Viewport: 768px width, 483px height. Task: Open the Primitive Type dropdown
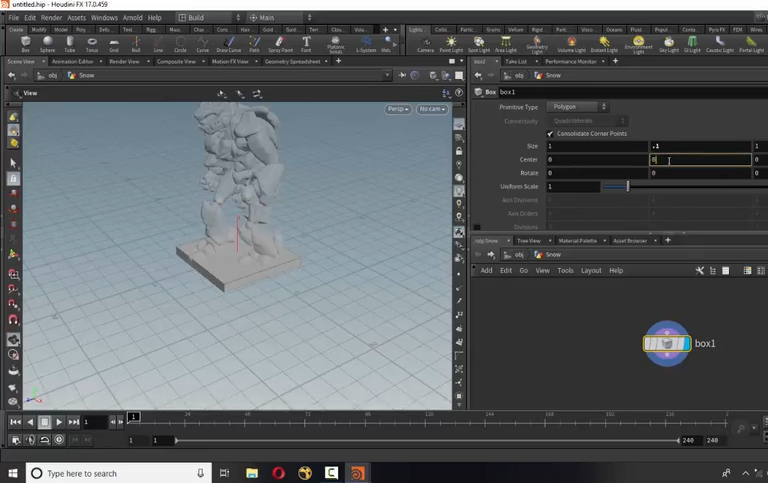point(577,107)
